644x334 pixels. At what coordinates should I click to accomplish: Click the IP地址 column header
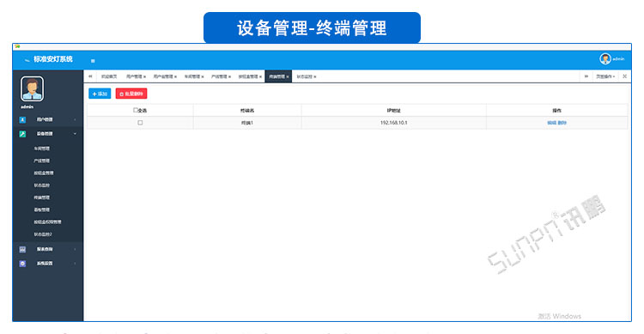click(393, 111)
